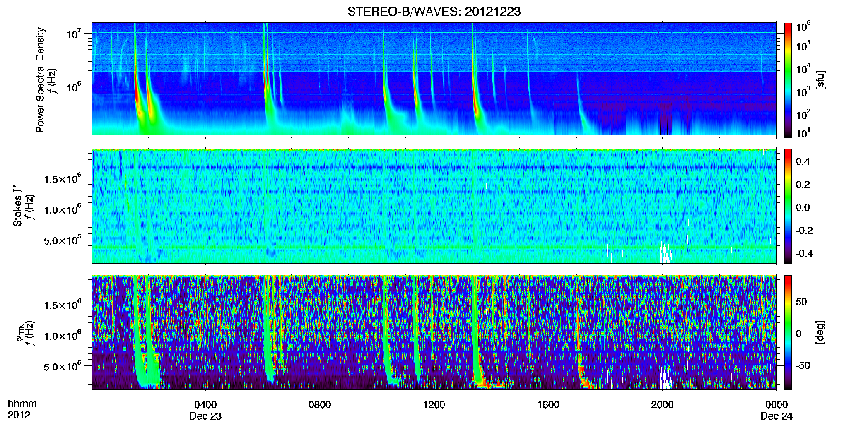Click the power spectral density colorbar

(x=788, y=80)
